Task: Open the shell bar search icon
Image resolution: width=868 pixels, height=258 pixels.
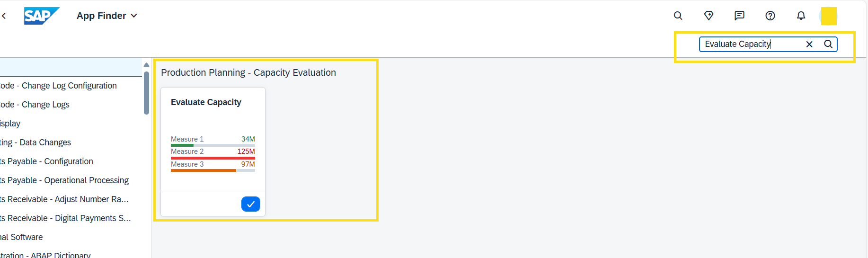Action: [678, 16]
